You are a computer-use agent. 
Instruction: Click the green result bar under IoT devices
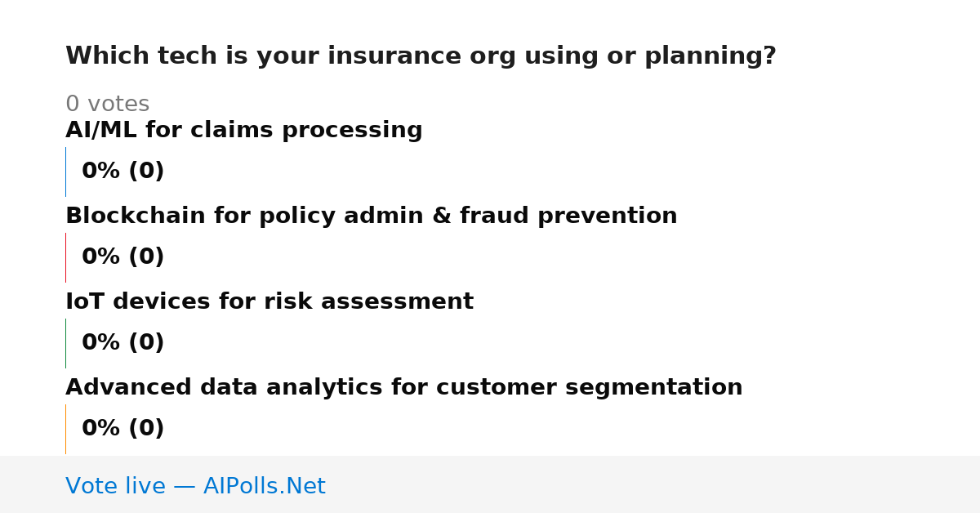point(65,343)
